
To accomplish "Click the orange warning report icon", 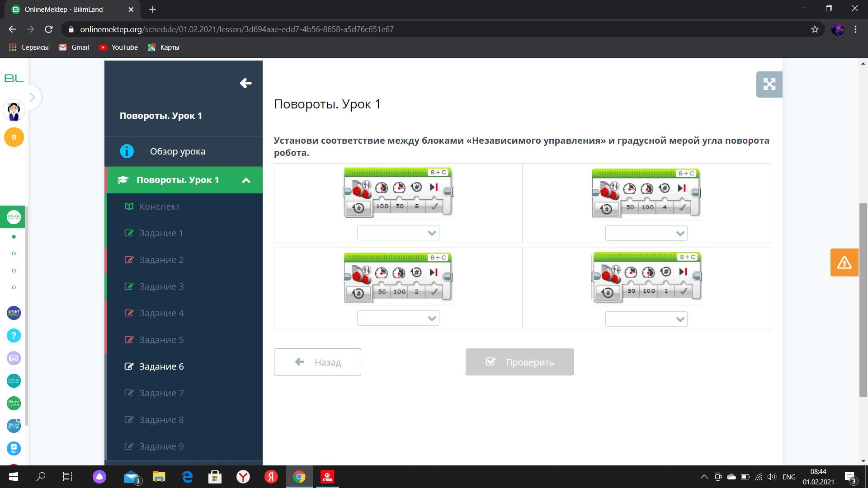I will coord(844,263).
